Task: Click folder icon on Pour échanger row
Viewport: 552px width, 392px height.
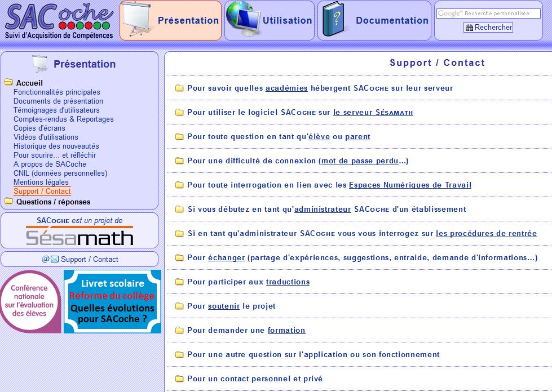Action: point(179,257)
